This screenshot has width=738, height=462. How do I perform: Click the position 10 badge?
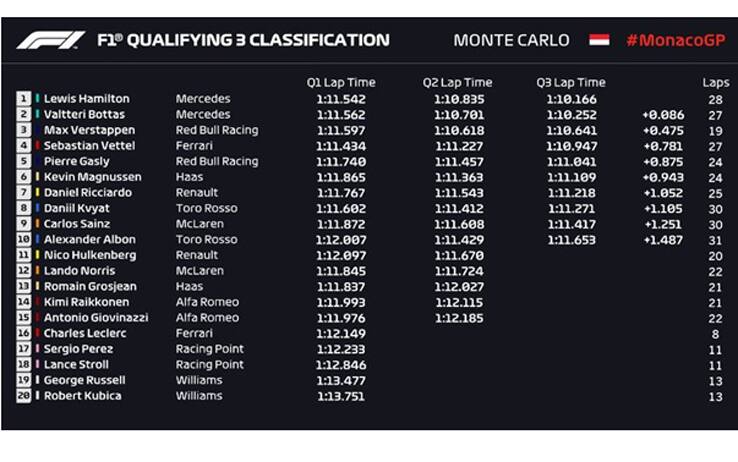[23, 240]
